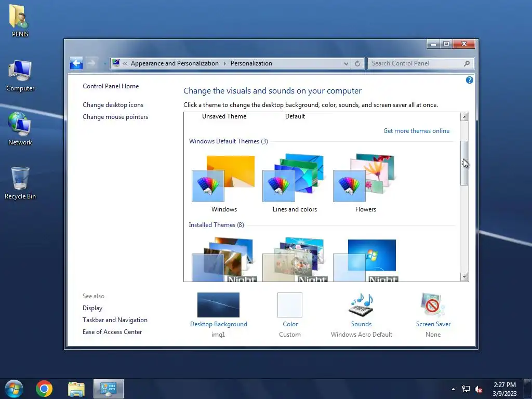
Task: Open the recent pages dropdown arrow
Action: point(105,63)
